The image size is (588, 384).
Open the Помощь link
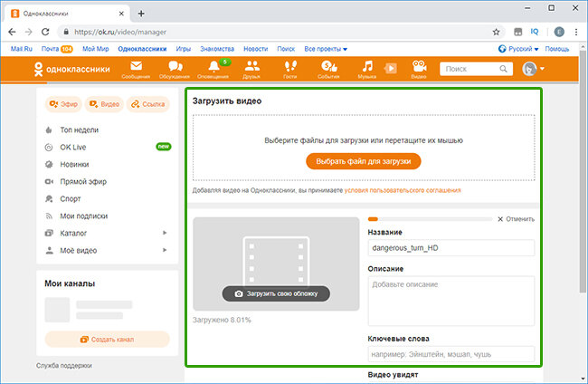click(x=557, y=49)
